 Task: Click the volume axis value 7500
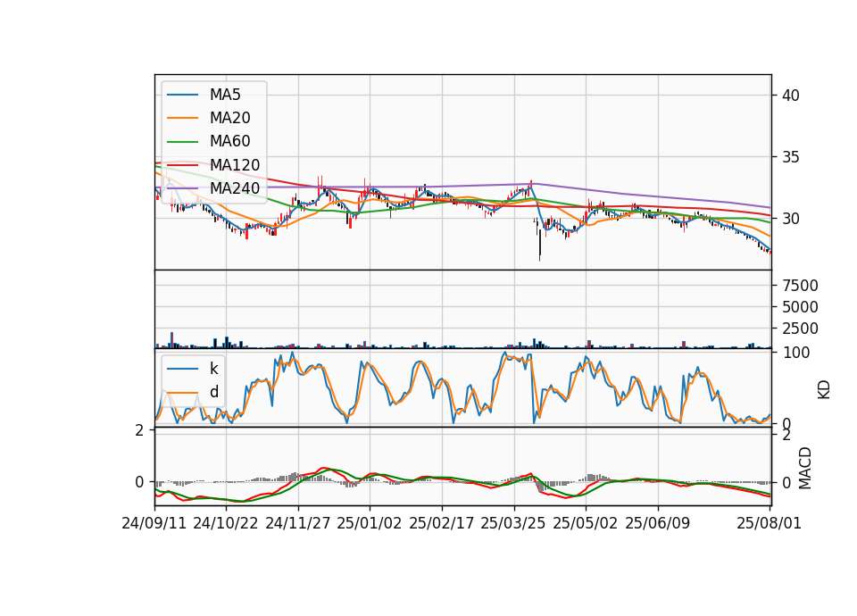(800, 286)
